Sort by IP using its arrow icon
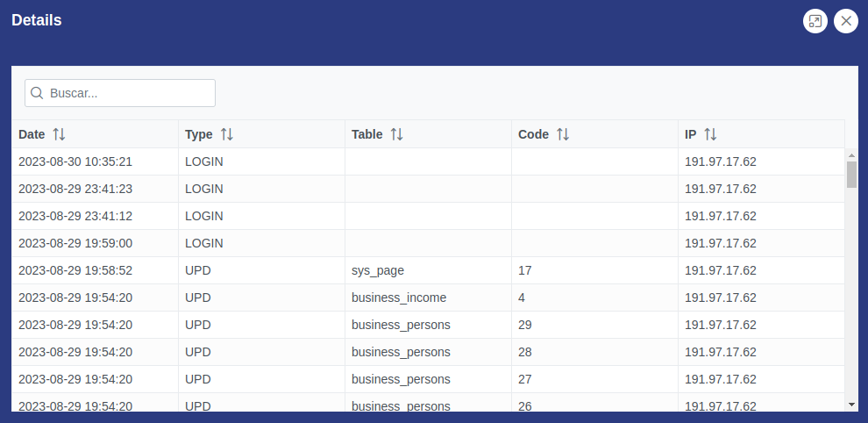This screenshot has height=423, width=868. (710, 134)
